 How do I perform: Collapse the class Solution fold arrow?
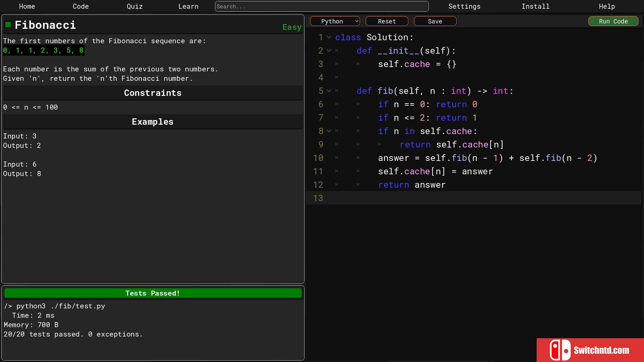coord(329,37)
